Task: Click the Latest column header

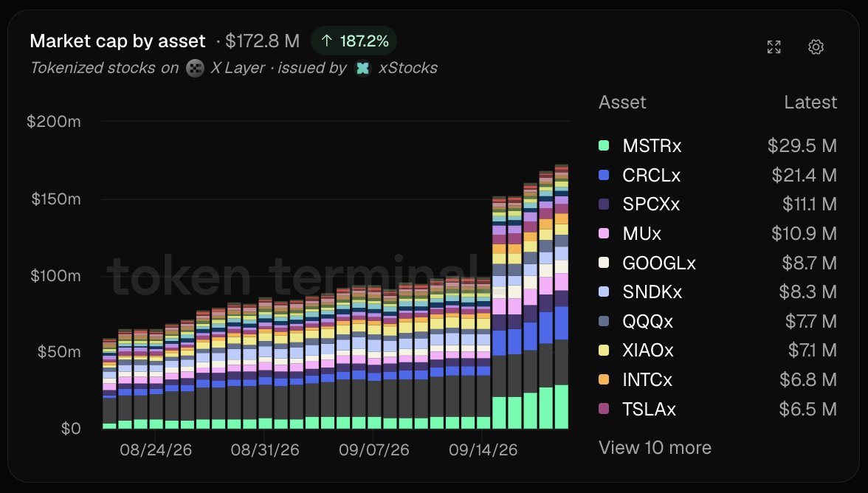Action: click(x=810, y=103)
